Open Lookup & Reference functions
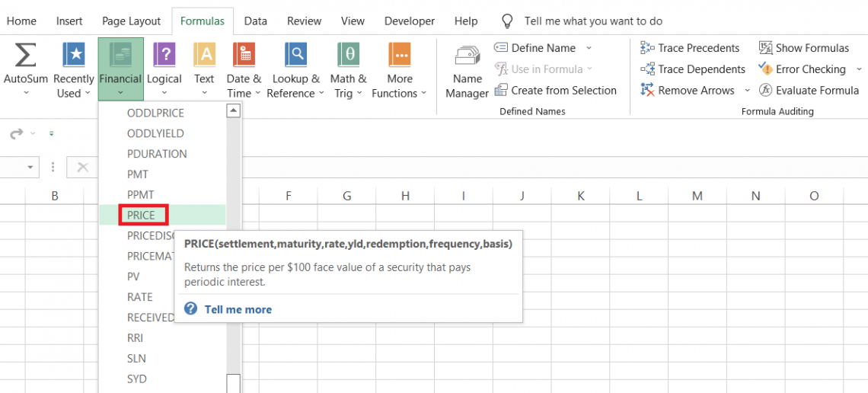Screen dimensions: 868x393 295,56
